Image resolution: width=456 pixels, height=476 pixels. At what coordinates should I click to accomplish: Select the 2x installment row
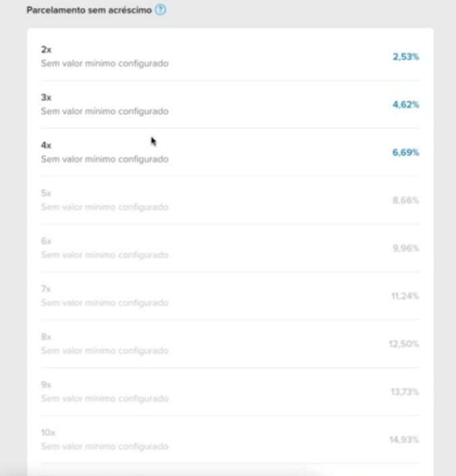230,57
